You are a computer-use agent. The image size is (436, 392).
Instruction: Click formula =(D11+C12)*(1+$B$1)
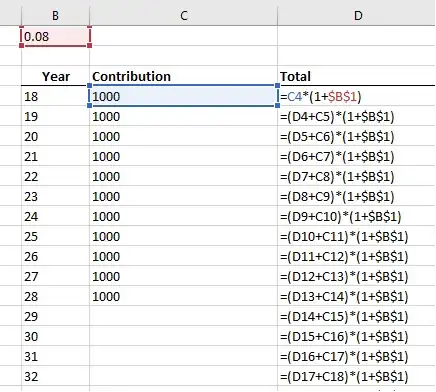point(357,256)
